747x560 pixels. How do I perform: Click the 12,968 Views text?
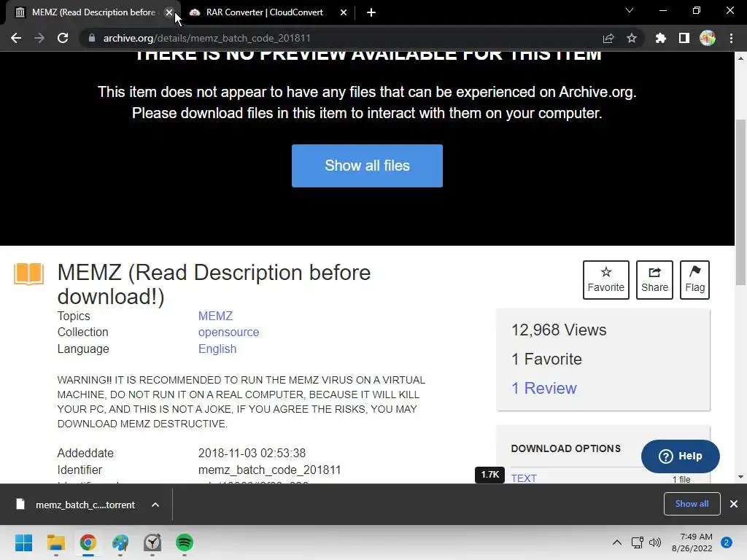point(559,330)
